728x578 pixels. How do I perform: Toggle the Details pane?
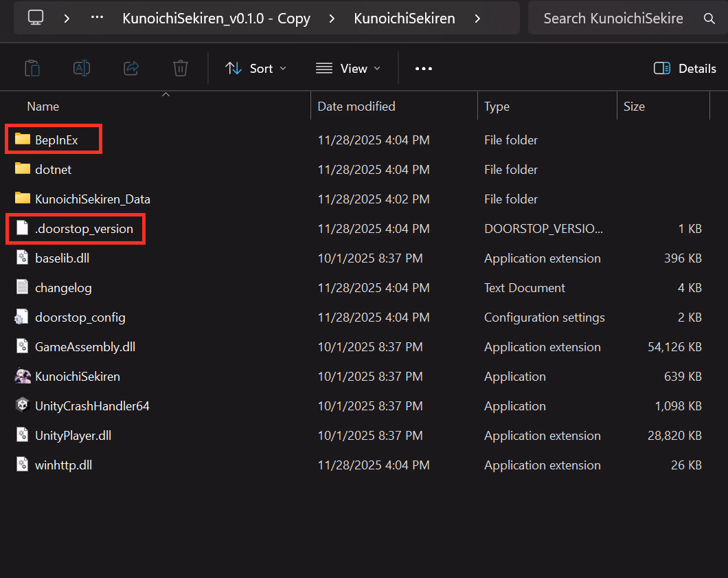click(685, 68)
